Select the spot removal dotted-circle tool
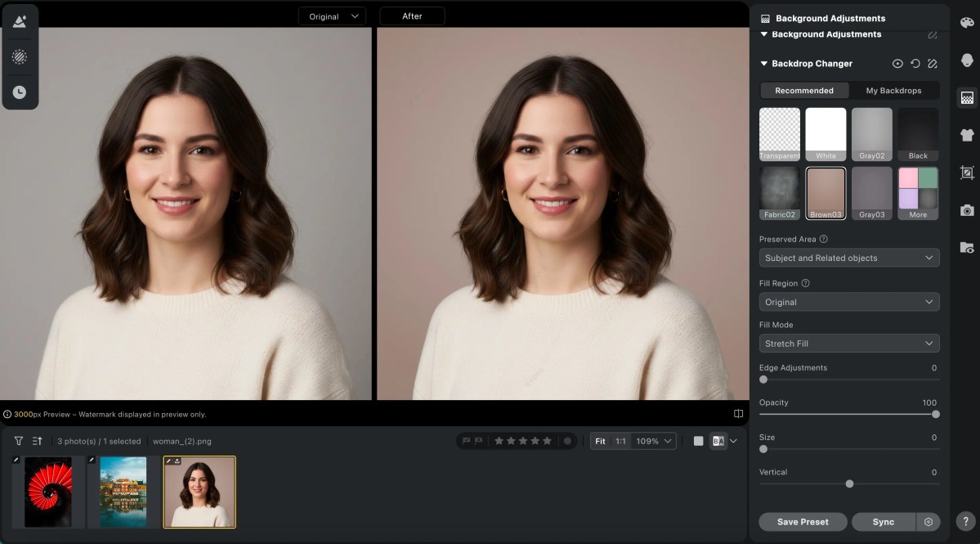 tap(20, 56)
